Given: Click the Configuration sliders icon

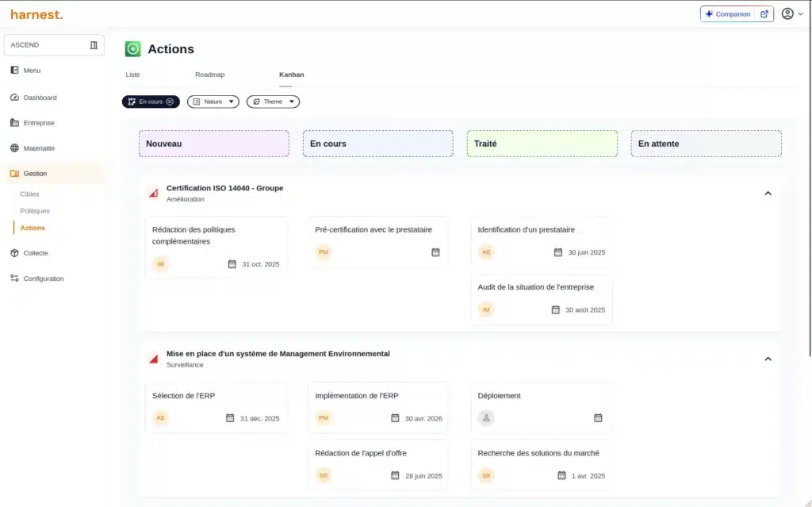Looking at the screenshot, I should click(14, 278).
